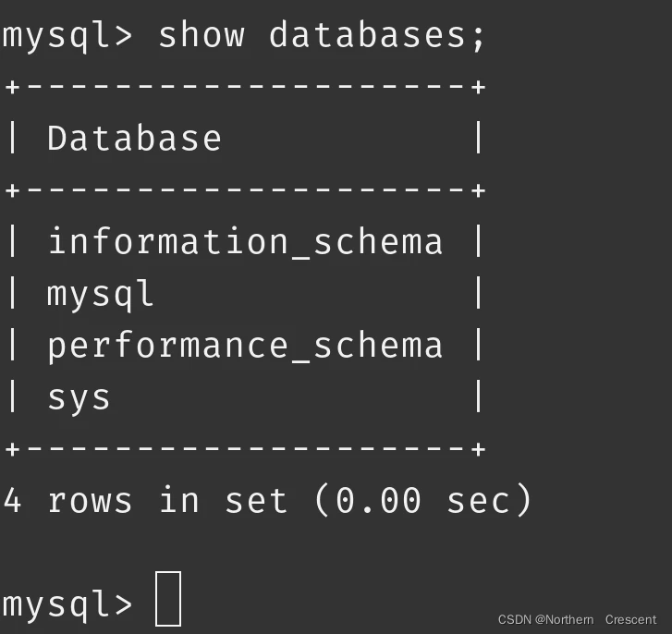Click the terminal cursor block after mysql prompt
Screen dimensions: 672x634
point(168,599)
